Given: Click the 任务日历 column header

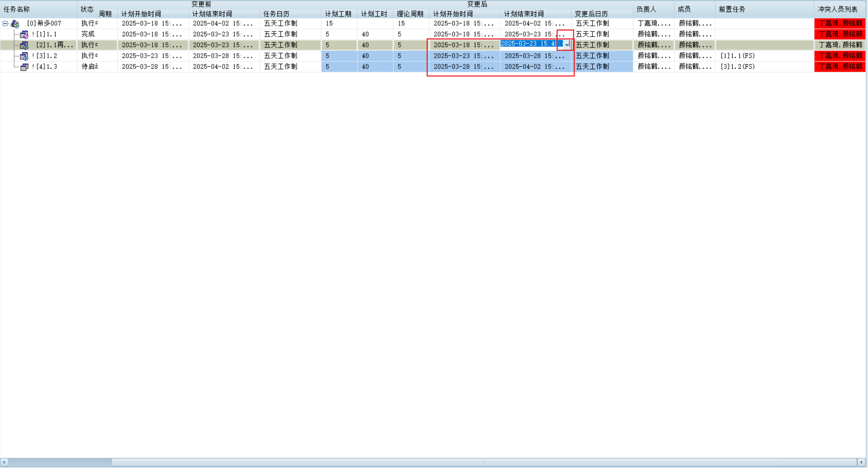Looking at the screenshot, I should [290, 14].
